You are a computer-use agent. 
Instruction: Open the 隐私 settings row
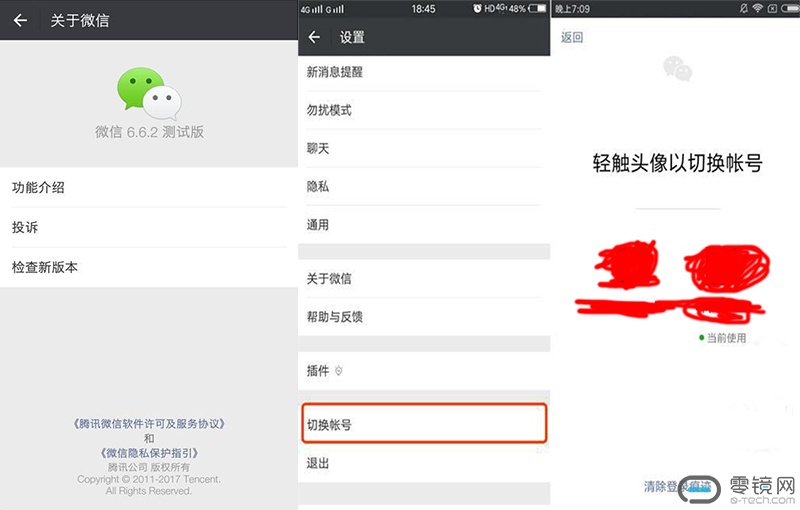tap(424, 187)
